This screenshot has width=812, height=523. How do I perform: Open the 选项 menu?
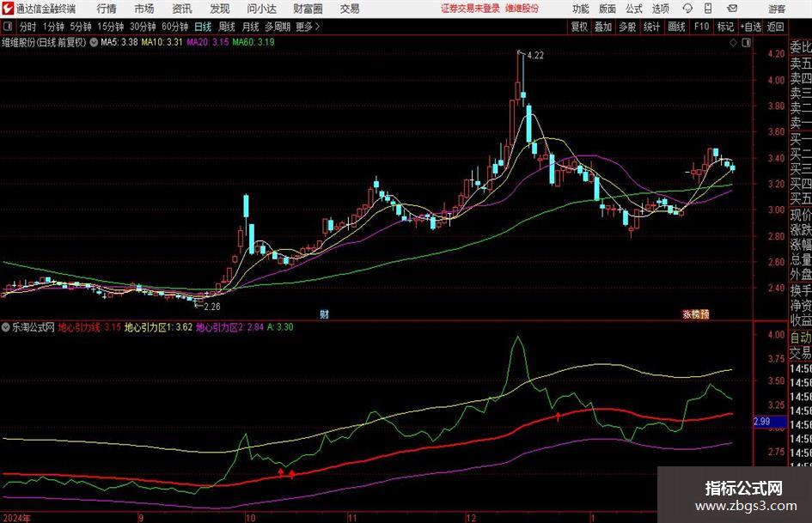click(660, 9)
